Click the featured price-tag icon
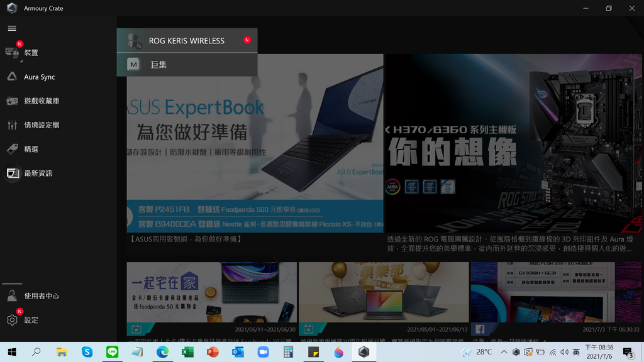Screen dimensions: 644x362 12,149
